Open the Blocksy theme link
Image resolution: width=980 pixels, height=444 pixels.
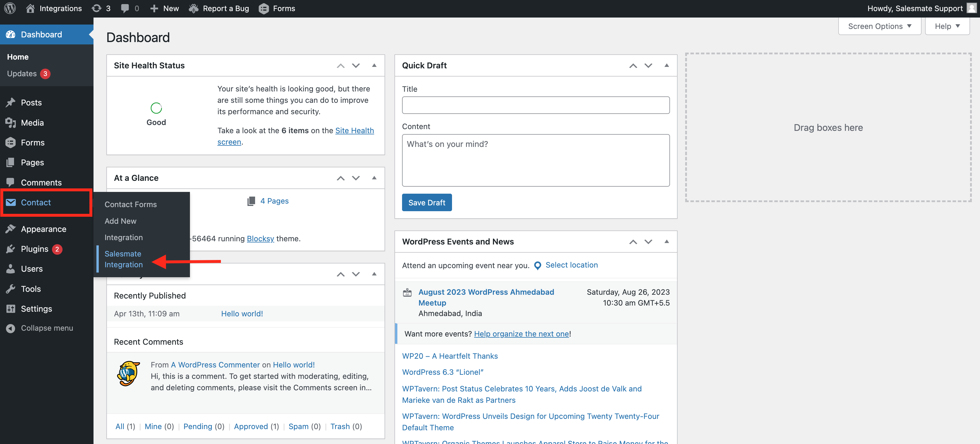tap(260, 239)
